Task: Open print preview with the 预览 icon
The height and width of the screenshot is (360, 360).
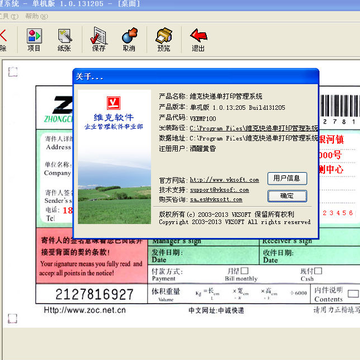Action: [x=164, y=40]
